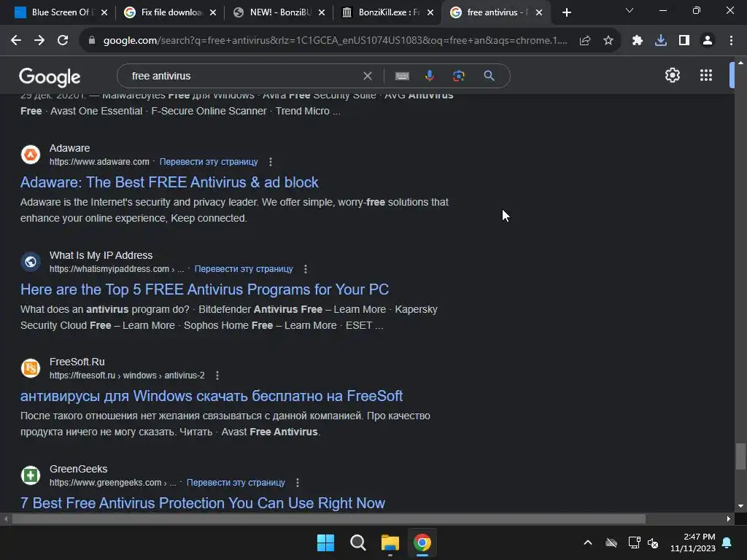Image resolution: width=747 pixels, height=560 pixels.
Task: Open the FreeSoft антивирусы для Windows link
Action: coord(212,396)
